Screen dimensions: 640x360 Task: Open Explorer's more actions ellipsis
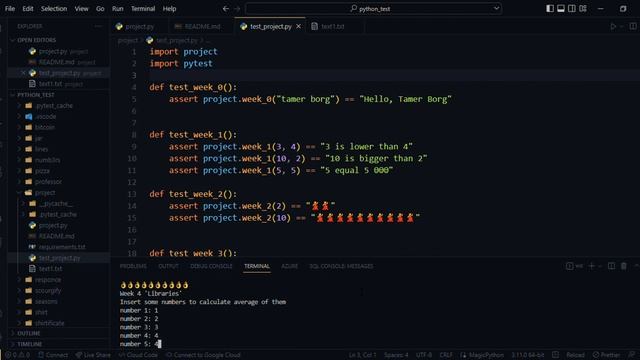click(98, 26)
